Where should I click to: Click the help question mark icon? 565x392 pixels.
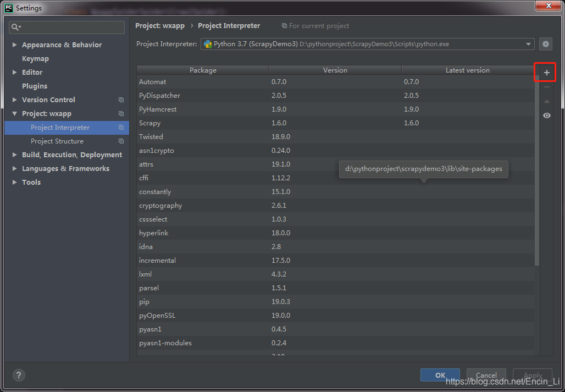(x=19, y=376)
